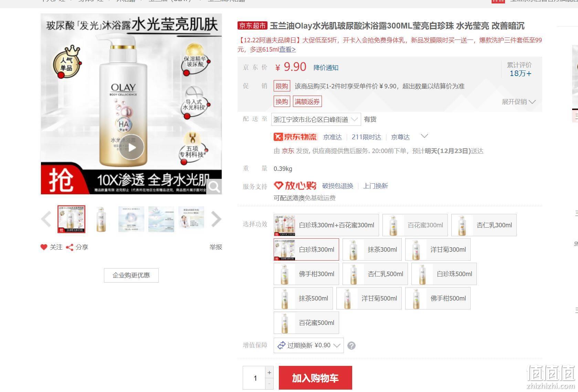
Task: Choose 白珍珠300ml+百花蜜300ml bundle
Action: (x=326, y=225)
